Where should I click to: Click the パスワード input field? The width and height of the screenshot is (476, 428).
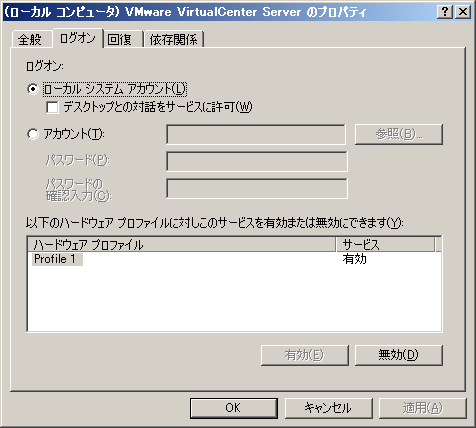point(257,161)
